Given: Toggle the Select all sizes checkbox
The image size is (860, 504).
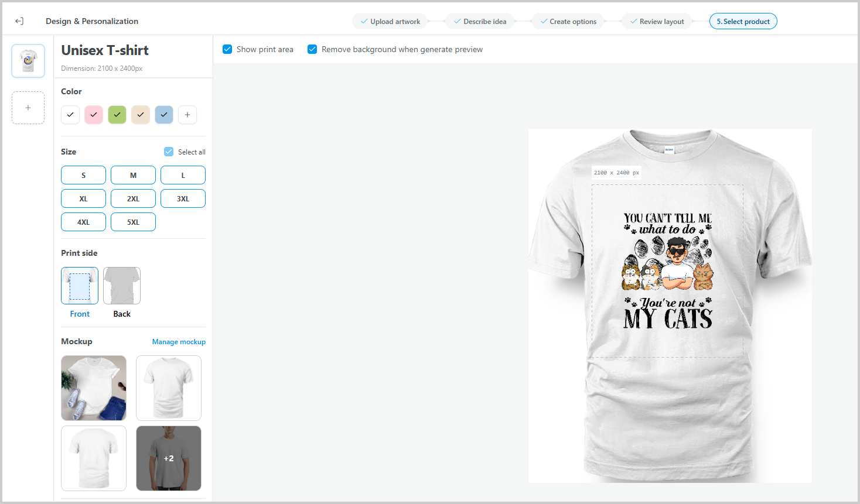Looking at the screenshot, I should pyautogui.click(x=169, y=152).
